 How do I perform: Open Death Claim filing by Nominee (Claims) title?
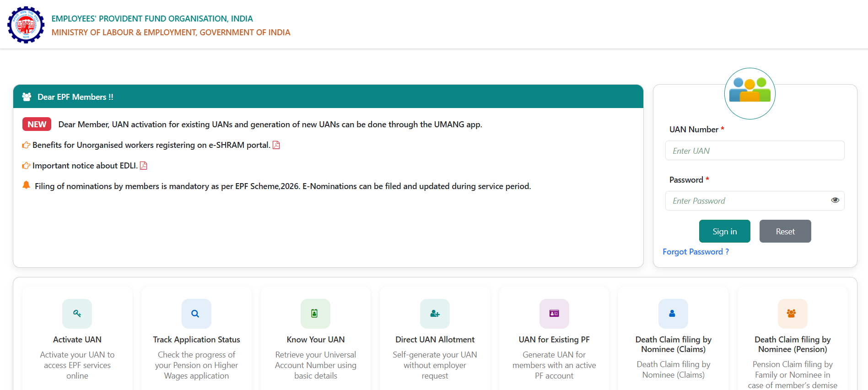click(x=674, y=344)
